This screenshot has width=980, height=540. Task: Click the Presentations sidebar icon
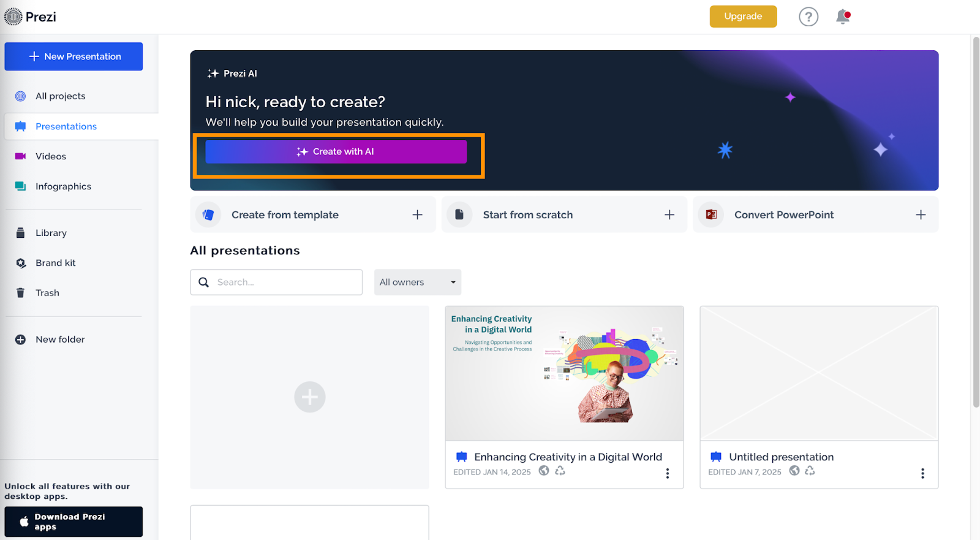[x=20, y=126]
